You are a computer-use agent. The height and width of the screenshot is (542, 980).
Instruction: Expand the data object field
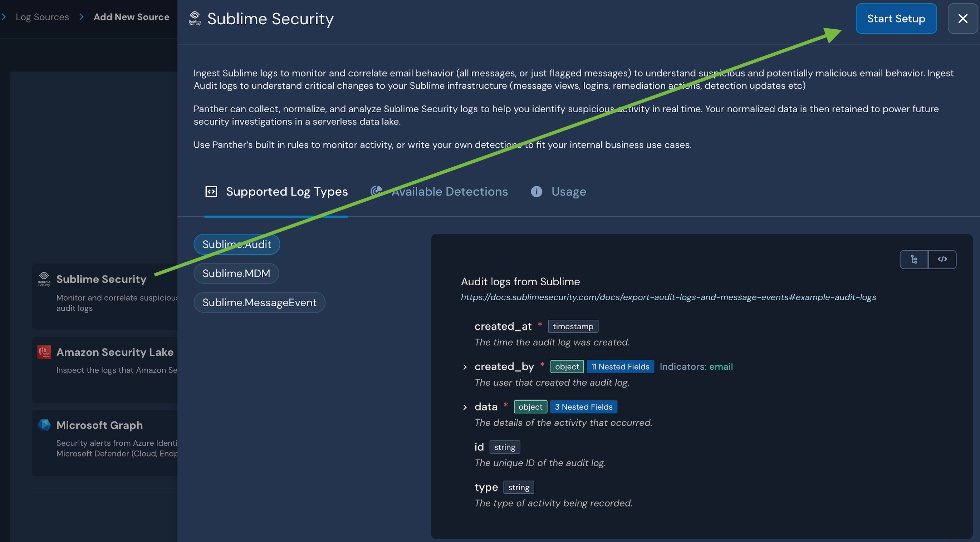[465, 407]
